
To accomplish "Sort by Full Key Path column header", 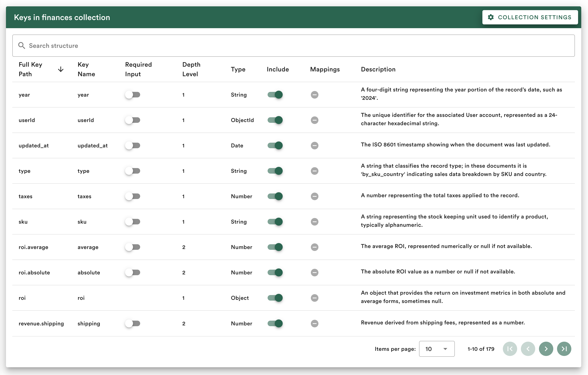I will [31, 69].
